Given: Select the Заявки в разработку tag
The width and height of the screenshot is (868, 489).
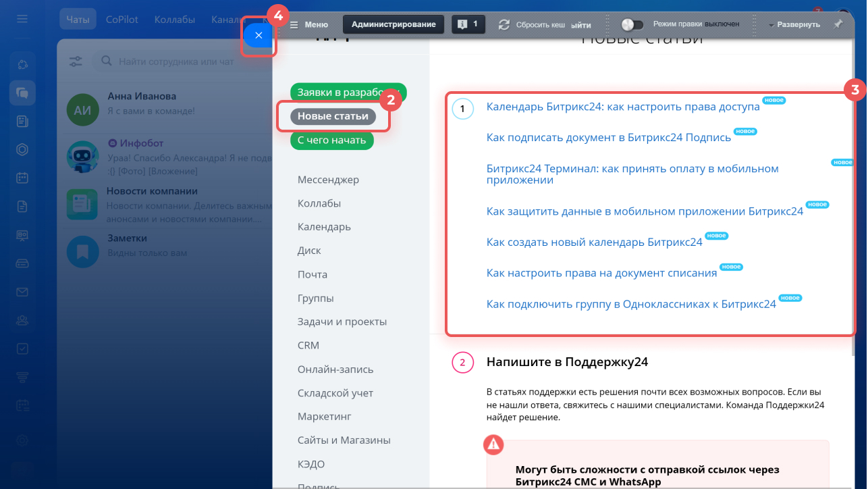Looking at the screenshot, I should pyautogui.click(x=348, y=93).
